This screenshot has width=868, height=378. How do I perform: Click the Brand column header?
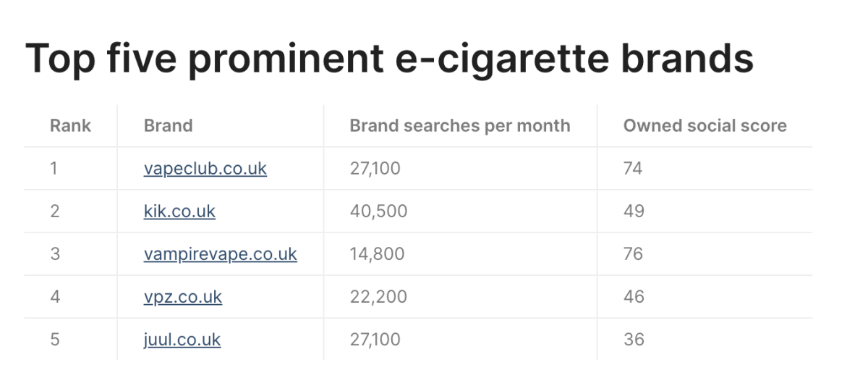[168, 126]
